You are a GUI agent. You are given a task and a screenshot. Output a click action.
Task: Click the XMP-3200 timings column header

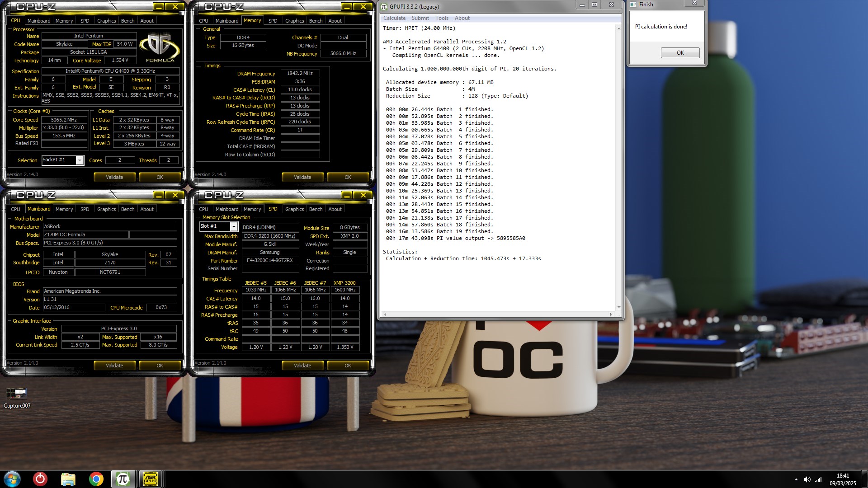tap(344, 283)
